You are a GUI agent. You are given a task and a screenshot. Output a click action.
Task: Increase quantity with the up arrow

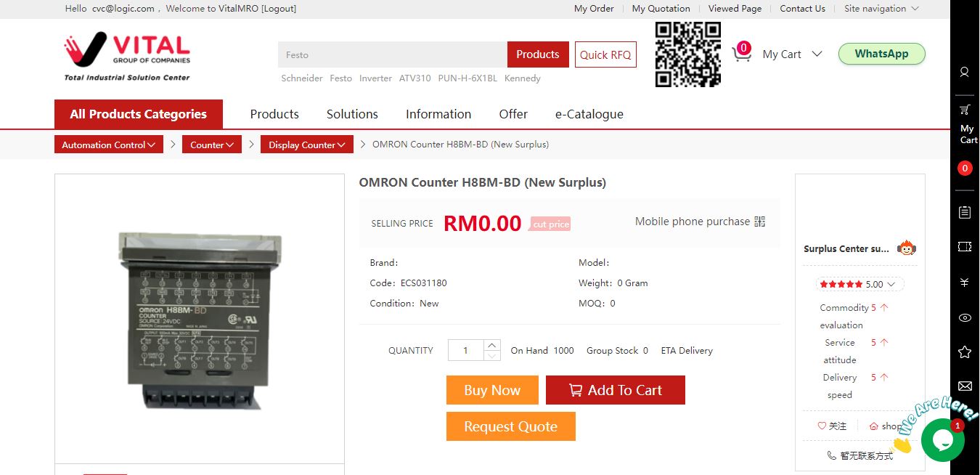[x=491, y=345]
